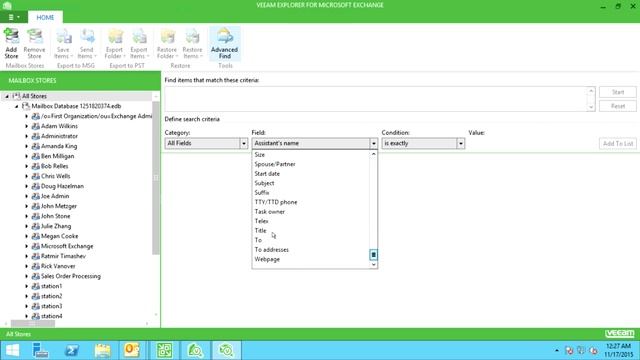Image resolution: width=640 pixels, height=360 pixels.
Task: Choose Suffix in the Field list
Action: click(x=262, y=193)
